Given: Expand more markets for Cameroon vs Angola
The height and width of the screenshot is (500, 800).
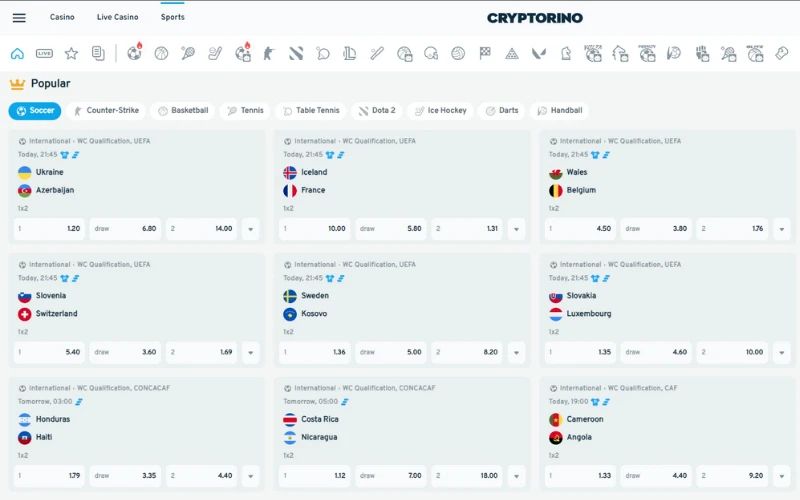Looking at the screenshot, I should tap(781, 476).
